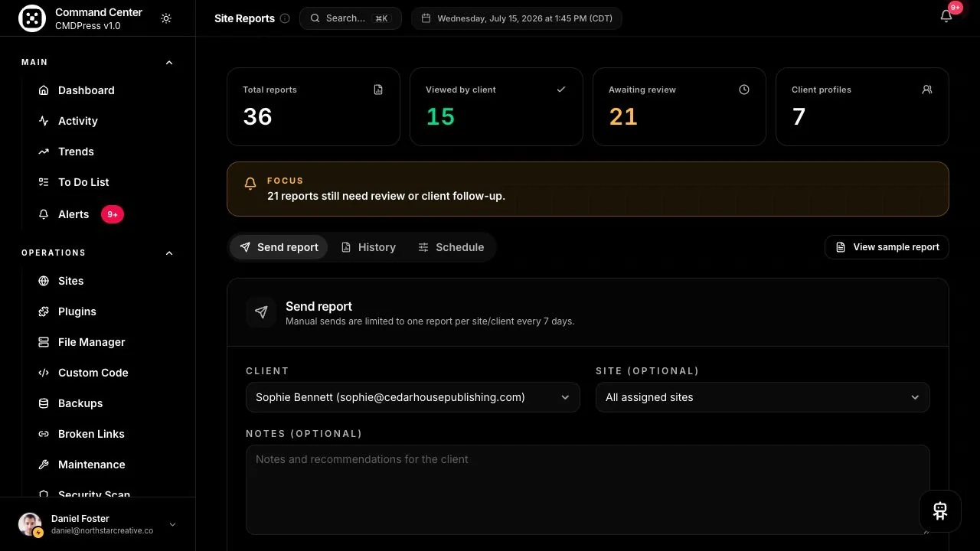
Task: Click the Total reports file icon
Action: coord(378,90)
